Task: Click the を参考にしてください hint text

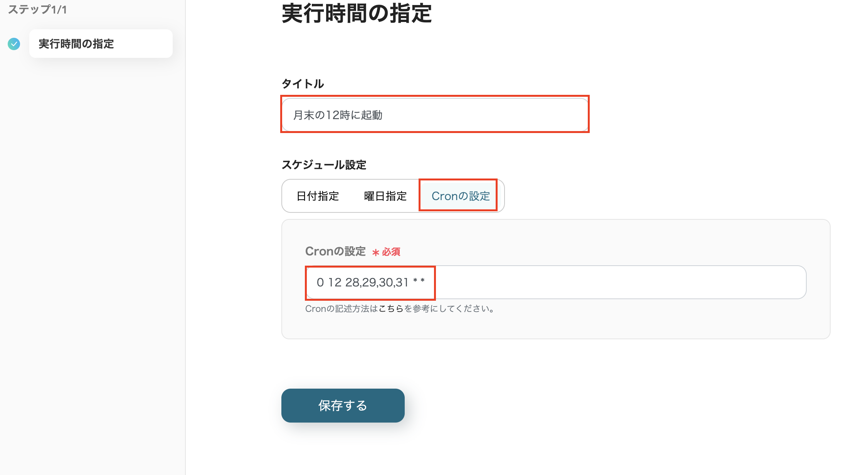Action: coord(449,309)
